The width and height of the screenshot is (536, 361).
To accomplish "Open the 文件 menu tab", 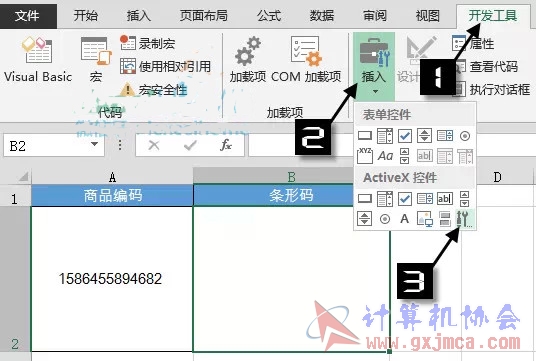I will click(27, 15).
